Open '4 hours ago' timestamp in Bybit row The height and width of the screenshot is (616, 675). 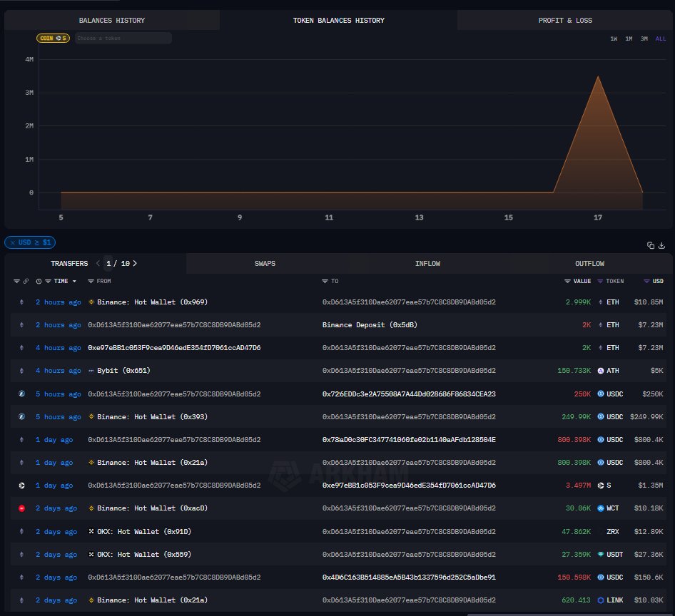coord(58,370)
